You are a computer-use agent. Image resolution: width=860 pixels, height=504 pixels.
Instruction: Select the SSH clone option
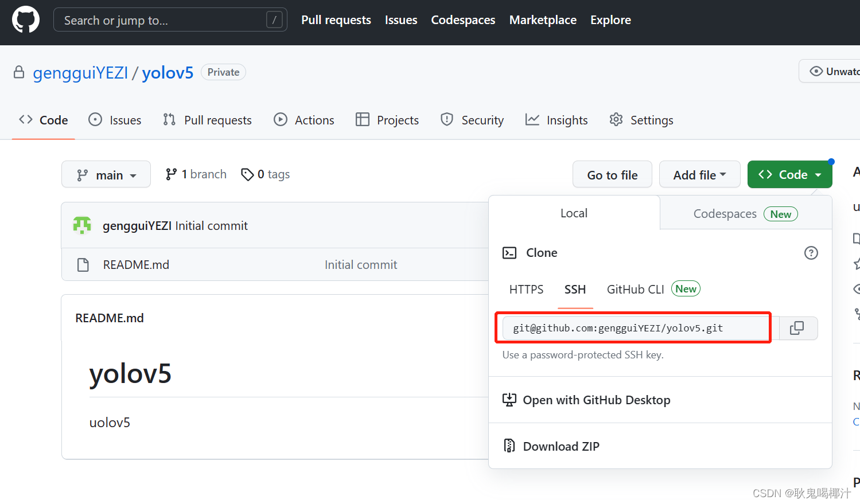click(575, 290)
